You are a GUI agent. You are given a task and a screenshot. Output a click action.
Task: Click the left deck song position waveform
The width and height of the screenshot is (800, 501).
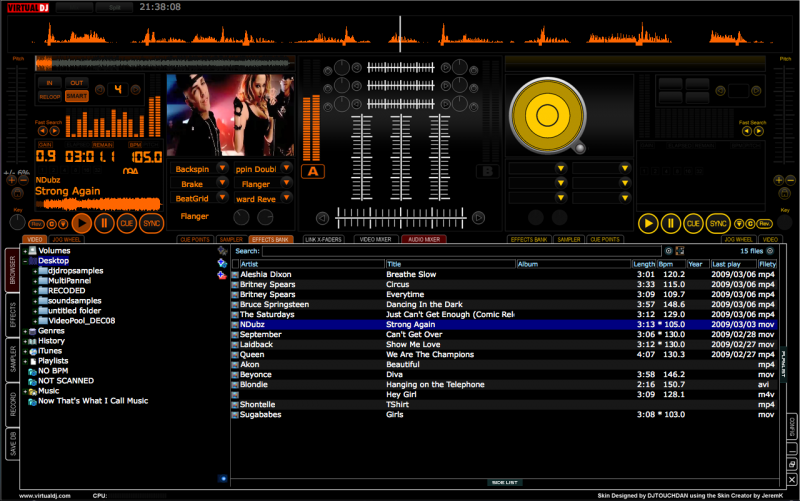click(x=164, y=64)
